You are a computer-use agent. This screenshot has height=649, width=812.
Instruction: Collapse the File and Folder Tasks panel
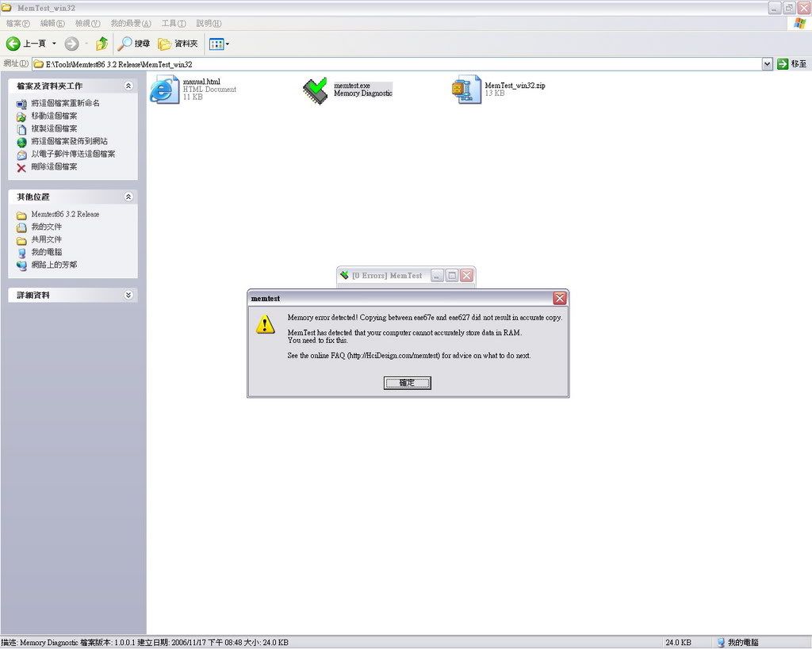point(128,86)
